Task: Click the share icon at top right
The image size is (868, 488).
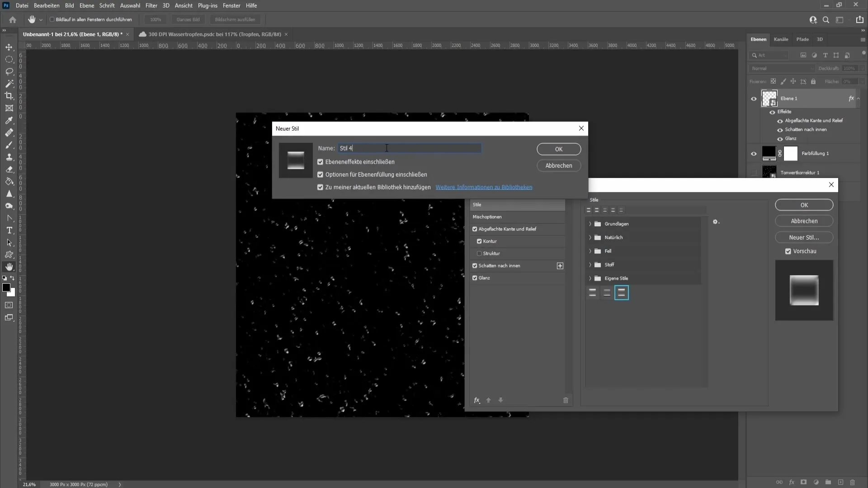Action: tap(859, 19)
